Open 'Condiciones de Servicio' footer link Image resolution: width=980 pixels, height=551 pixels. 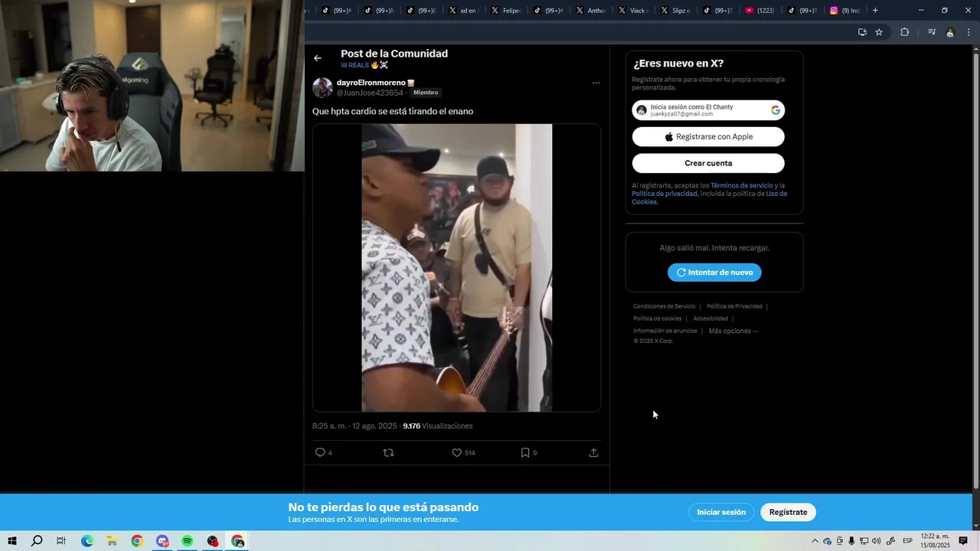665,306
